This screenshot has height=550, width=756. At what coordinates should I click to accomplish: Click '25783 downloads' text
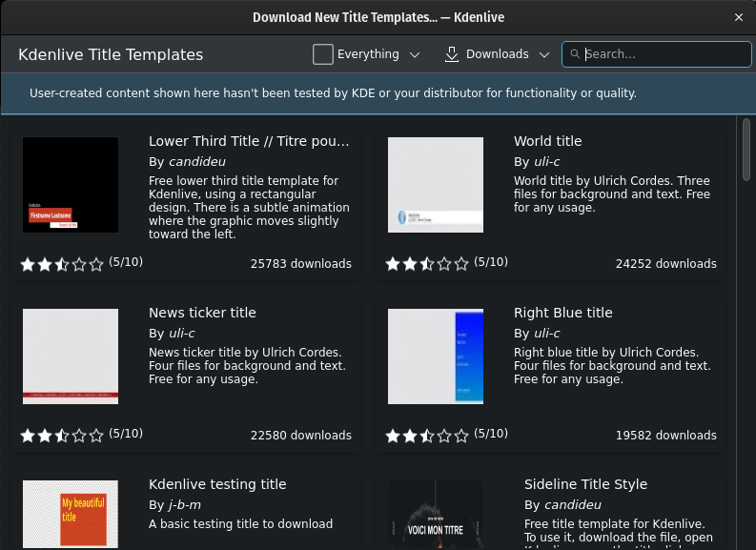[x=301, y=264]
